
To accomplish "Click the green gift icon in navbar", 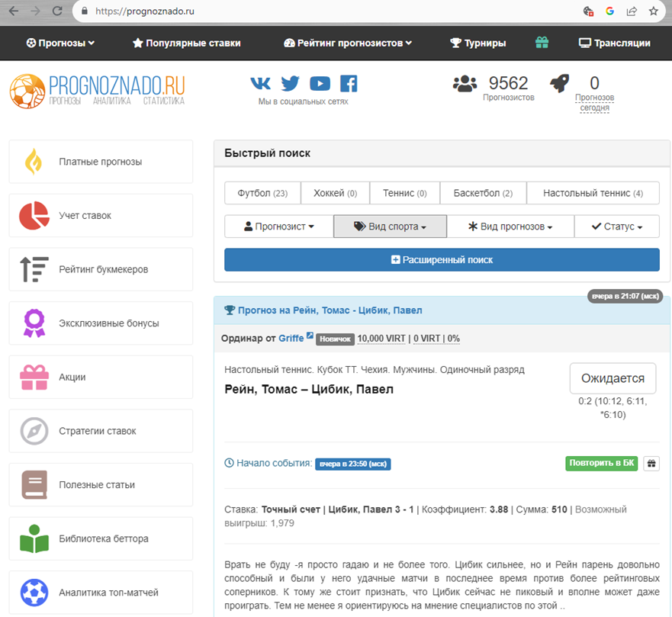I will [542, 43].
